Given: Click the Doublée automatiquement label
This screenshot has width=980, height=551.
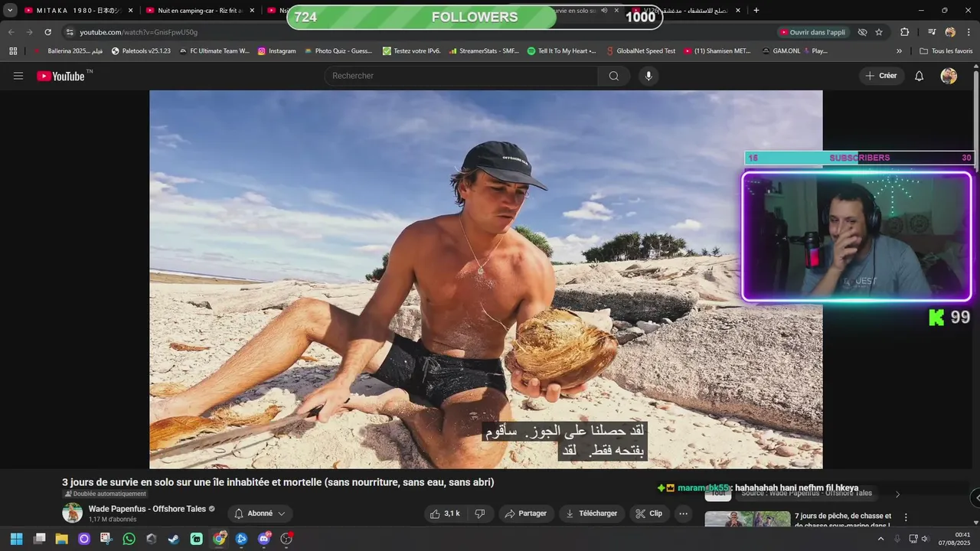Looking at the screenshot, I should click(105, 494).
